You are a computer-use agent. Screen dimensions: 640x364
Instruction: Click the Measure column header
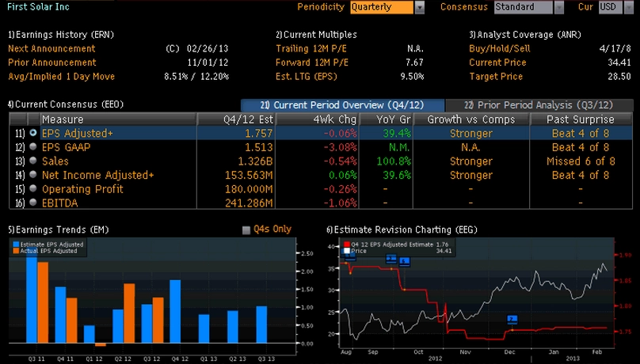click(118, 119)
